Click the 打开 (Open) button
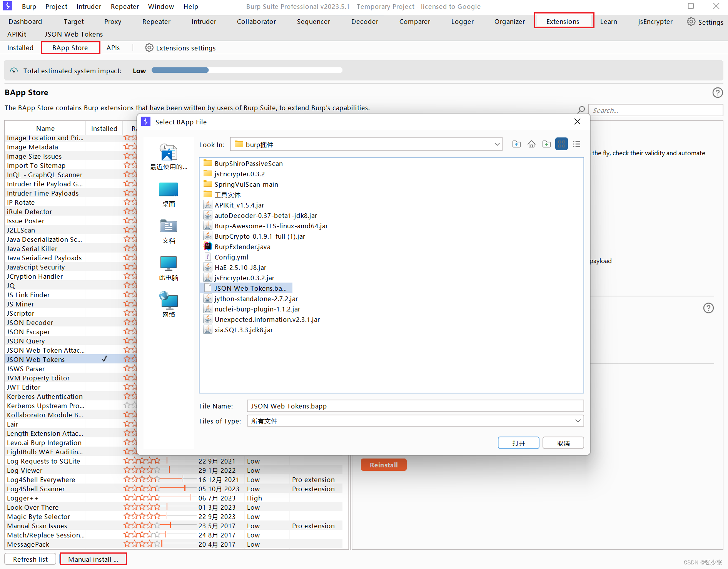728x569 pixels. click(518, 443)
